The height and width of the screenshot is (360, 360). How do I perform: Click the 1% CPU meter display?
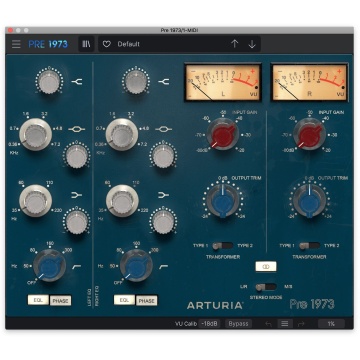tap(331, 324)
